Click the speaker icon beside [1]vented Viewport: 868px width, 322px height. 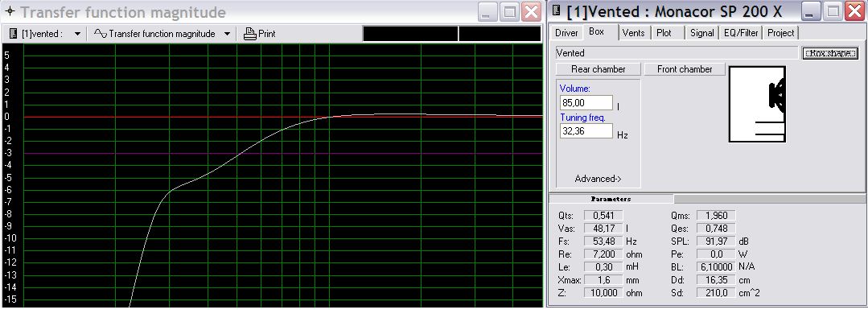14,34
